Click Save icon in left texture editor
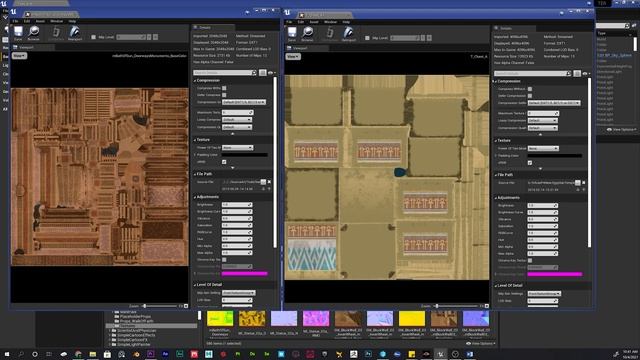The height and width of the screenshot is (360, 640). (x=18, y=31)
